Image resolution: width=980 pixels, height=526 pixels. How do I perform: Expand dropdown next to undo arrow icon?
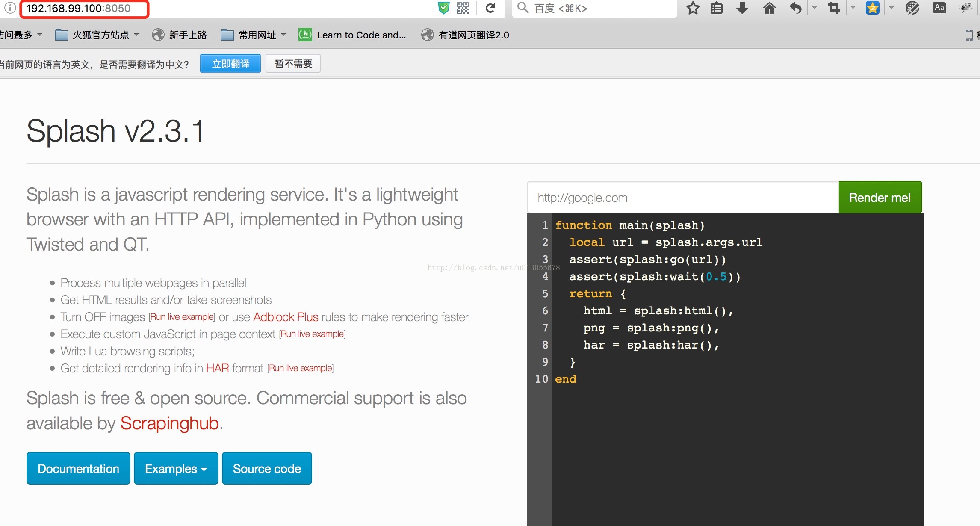click(x=815, y=7)
